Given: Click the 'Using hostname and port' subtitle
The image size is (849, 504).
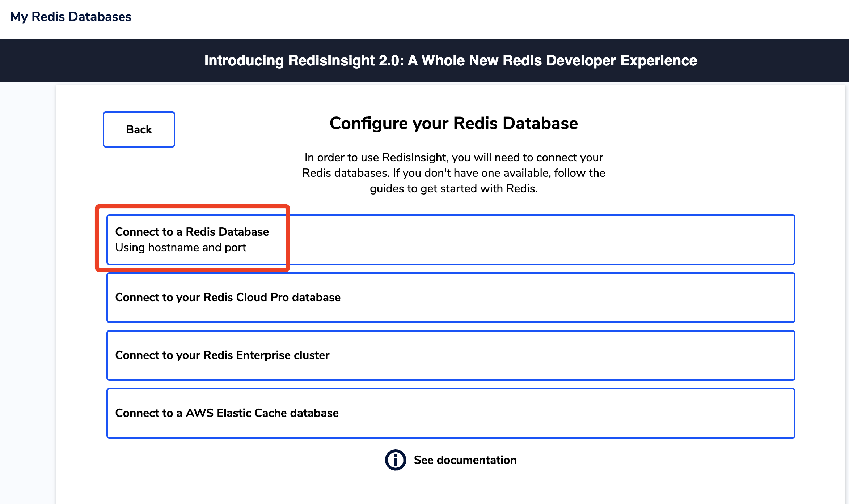Looking at the screenshot, I should coord(181,248).
